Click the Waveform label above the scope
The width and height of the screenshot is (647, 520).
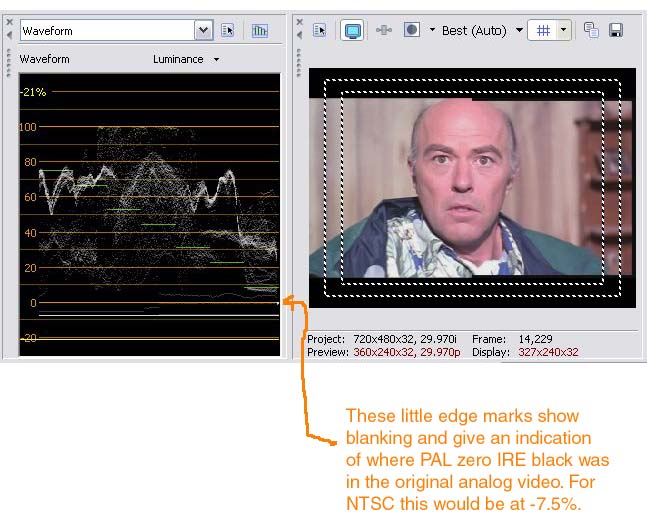[x=45, y=59]
